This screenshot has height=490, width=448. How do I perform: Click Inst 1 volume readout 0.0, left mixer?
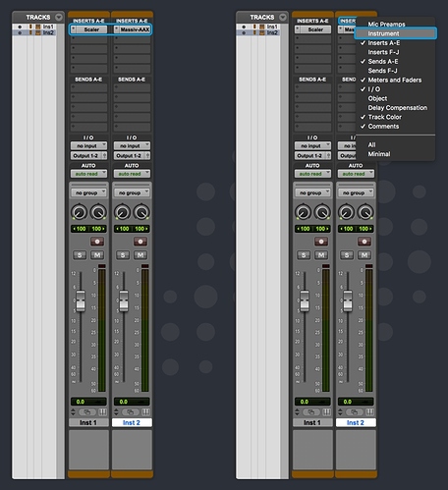tap(88, 402)
